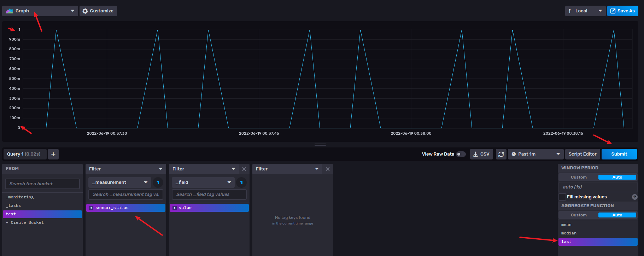
Task: Select the Query 1 tab
Action: coord(24,154)
